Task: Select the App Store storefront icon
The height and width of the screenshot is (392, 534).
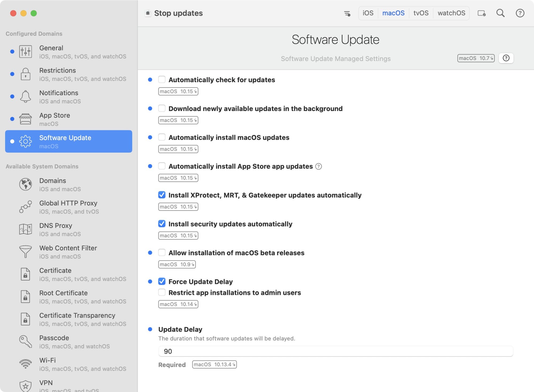Action: 25,119
